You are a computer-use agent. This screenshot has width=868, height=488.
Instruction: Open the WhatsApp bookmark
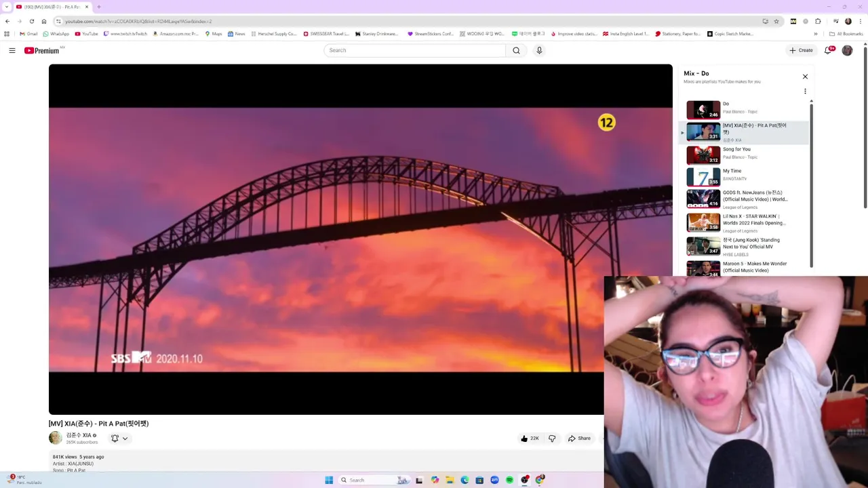tap(56, 33)
